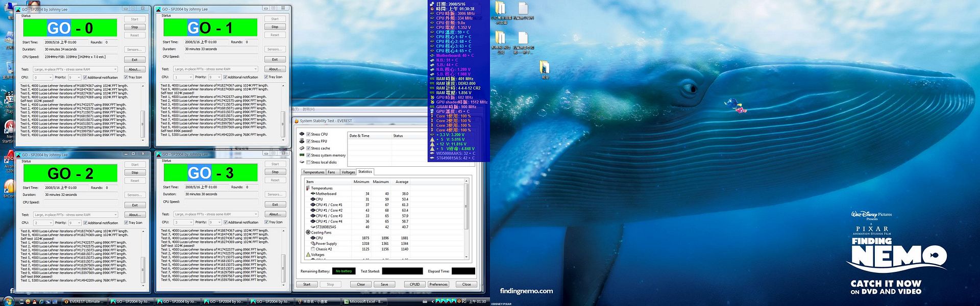Click the Temperatures thermometer icon in Statistics list
Screen dimensions: 980x306
click(x=308, y=188)
